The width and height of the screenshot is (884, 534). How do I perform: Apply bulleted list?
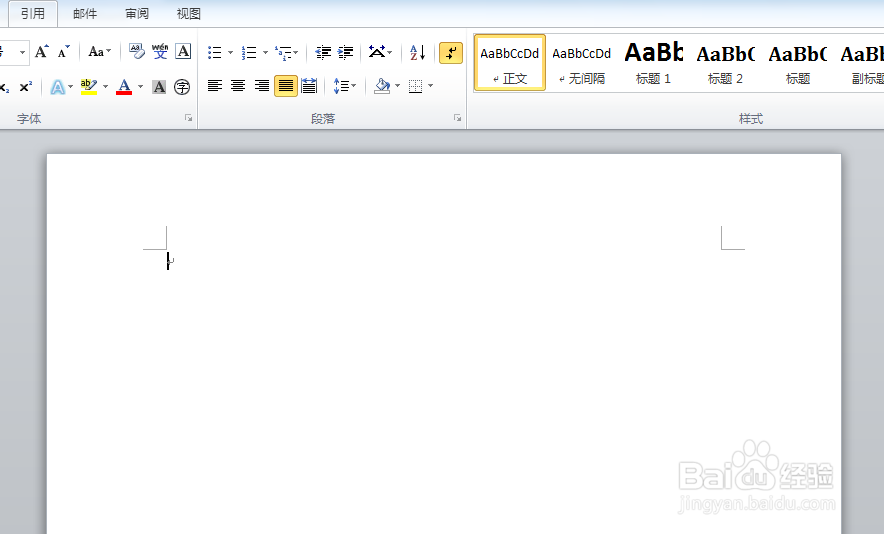pyautogui.click(x=214, y=53)
